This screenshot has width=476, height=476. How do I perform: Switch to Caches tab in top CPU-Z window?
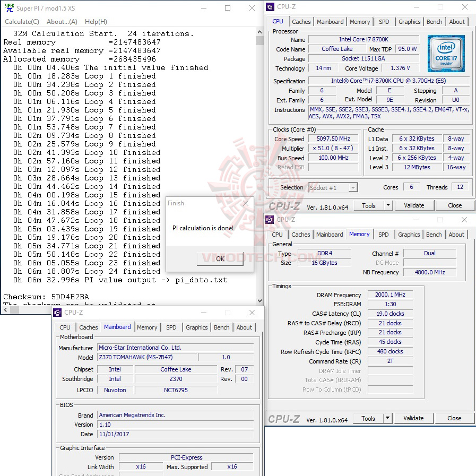click(301, 22)
